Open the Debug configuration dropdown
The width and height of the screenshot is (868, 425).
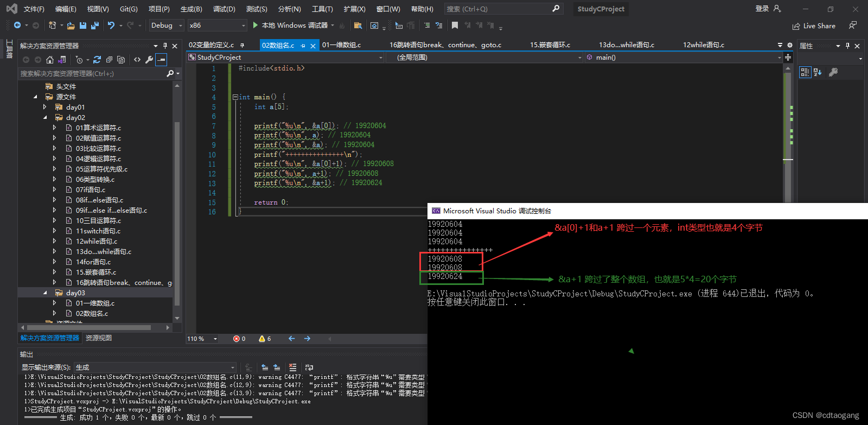167,26
